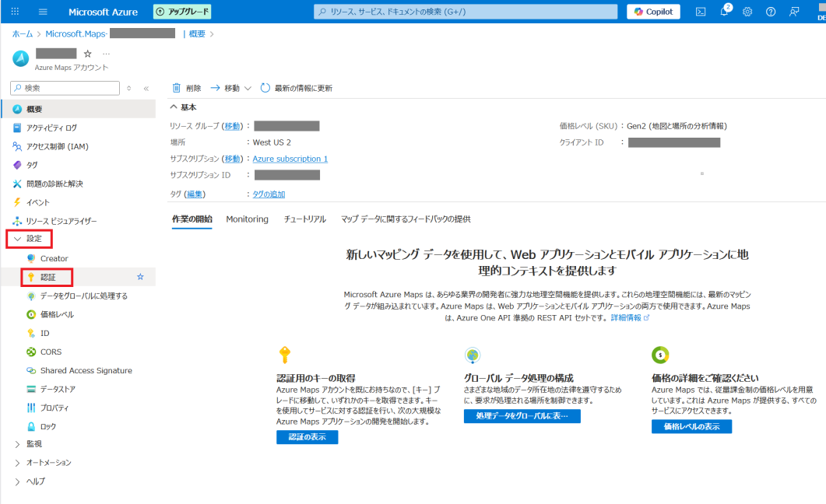Open マップ データに関するフィードバックの提供 tab
Image resolution: width=826 pixels, height=504 pixels.
tap(406, 219)
